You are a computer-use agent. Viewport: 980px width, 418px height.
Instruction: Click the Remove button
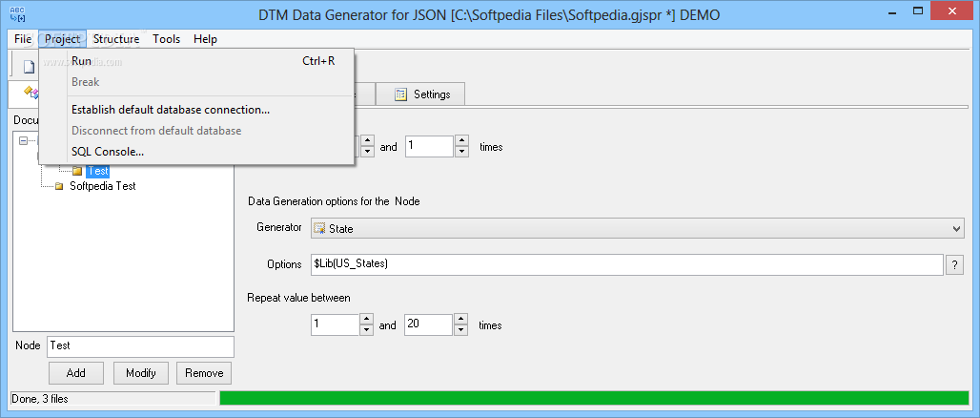point(204,373)
